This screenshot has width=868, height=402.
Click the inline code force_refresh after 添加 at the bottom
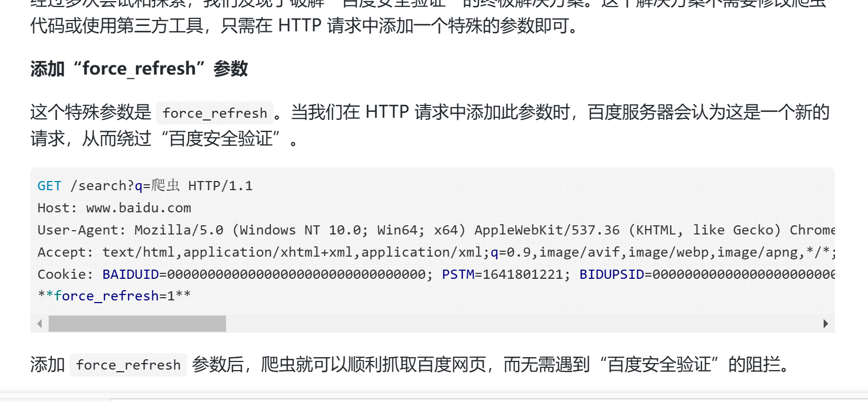[x=128, y=365]
